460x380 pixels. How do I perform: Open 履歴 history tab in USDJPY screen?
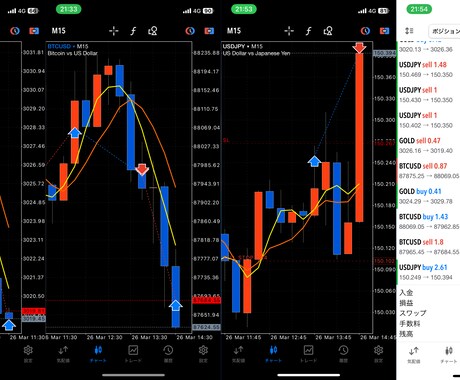click(344, 354)
